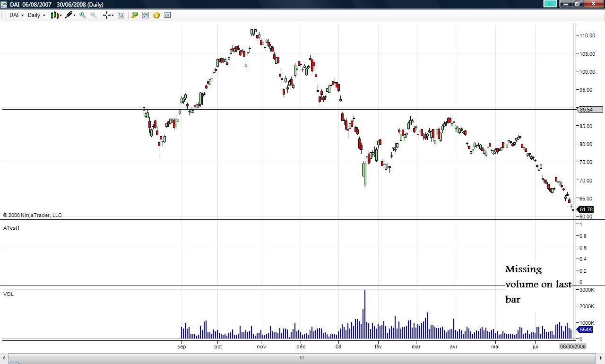Click the 'fév' time axis label
The width and height of the screenshot is (605, 364).
tap(378, 347)
